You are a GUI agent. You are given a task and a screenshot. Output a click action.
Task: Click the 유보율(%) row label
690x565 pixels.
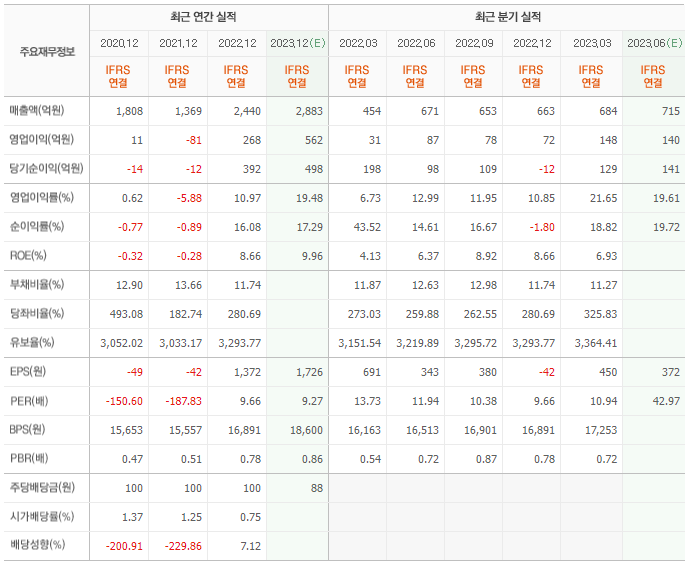click(32, 343)
